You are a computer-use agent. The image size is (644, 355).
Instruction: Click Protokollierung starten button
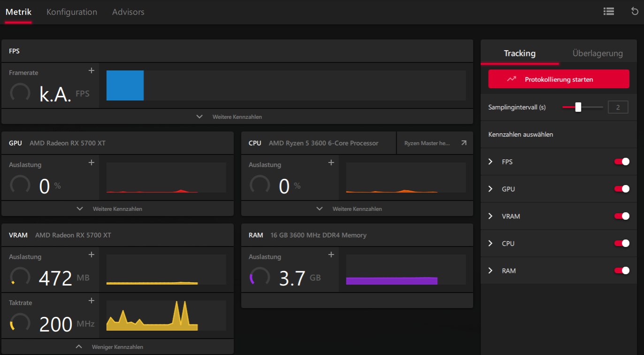coord(559,79)
